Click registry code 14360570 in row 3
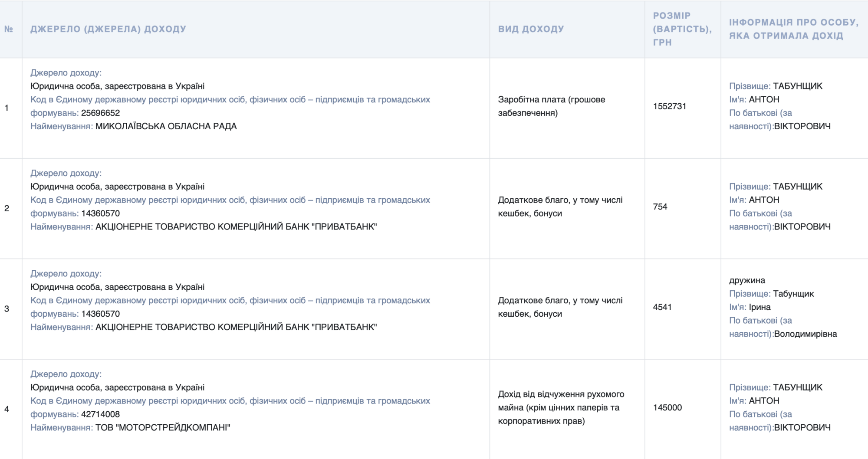Viewport: 868px width, 459px height. click(100, 314)
